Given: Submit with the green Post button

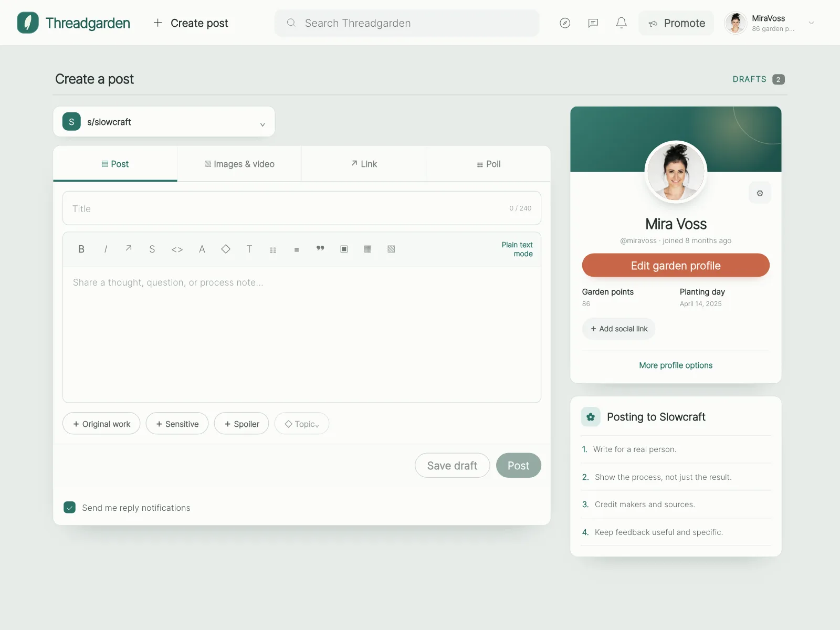Looking at the screenshot, I should pos(518,465).
